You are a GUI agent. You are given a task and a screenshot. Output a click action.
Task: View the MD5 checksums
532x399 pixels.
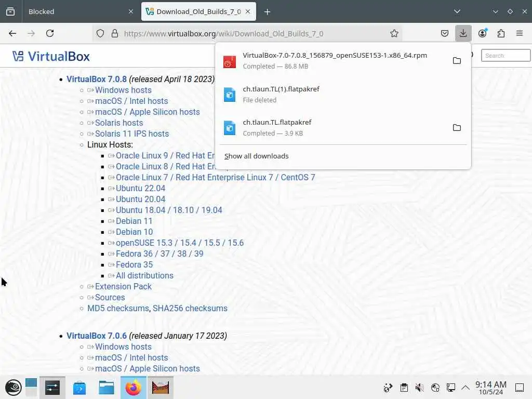tap(118, 308)
